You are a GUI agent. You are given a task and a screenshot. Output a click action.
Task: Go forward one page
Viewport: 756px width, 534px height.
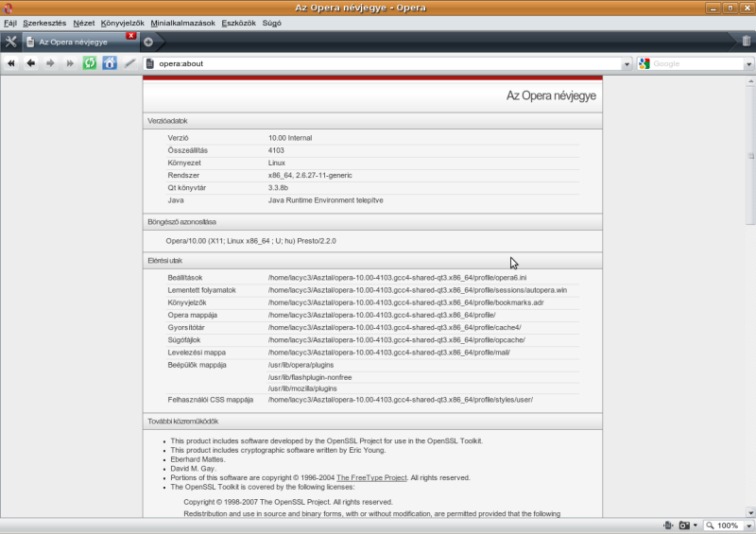pyautogui.click(x=50, y=63)
